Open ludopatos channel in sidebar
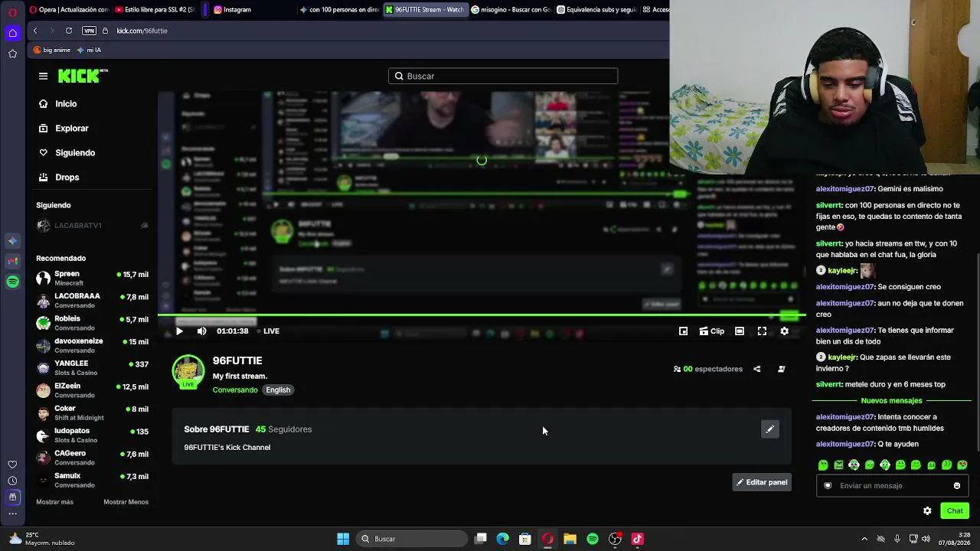Screen dimensions: 980x551 [x=93, y=435]
